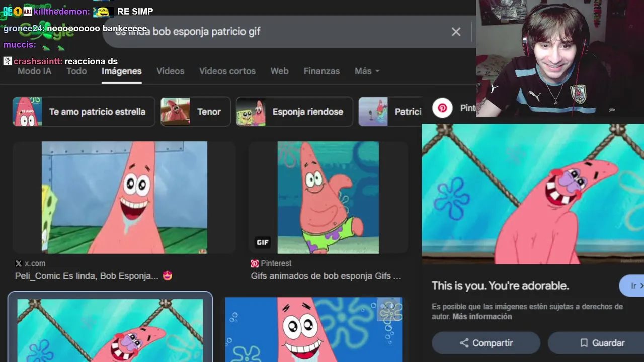Image resolution: width=644 pixels, height=362 pixels.
Task: Click the Guardar button
Action: pos(596,343)
